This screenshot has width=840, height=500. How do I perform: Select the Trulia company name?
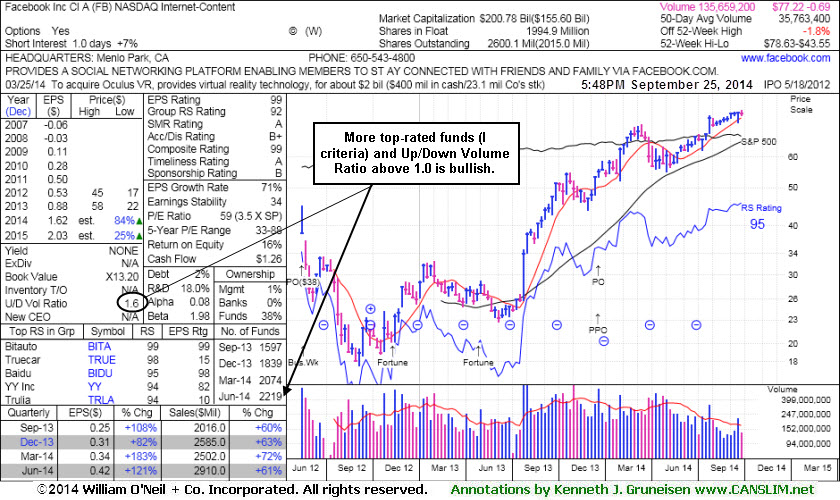[18, 400]
